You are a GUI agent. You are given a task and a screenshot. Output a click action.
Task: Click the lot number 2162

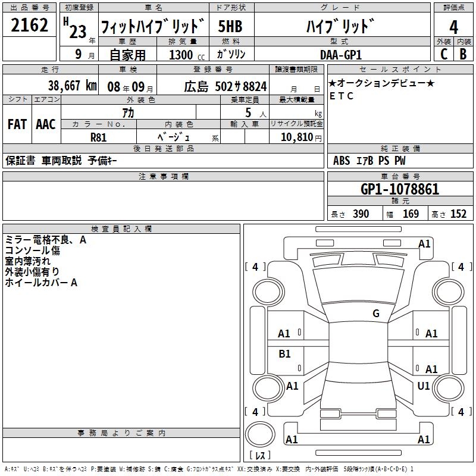pos(29,24)
